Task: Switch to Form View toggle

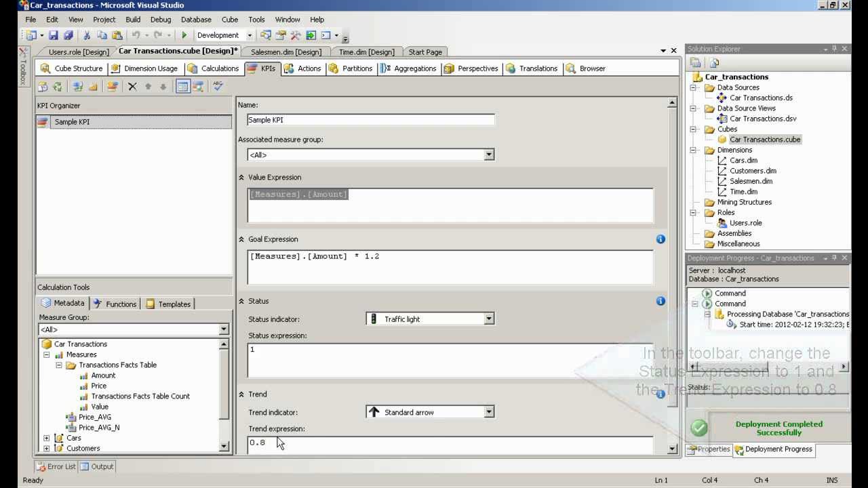Action: (x=183, y=87)
